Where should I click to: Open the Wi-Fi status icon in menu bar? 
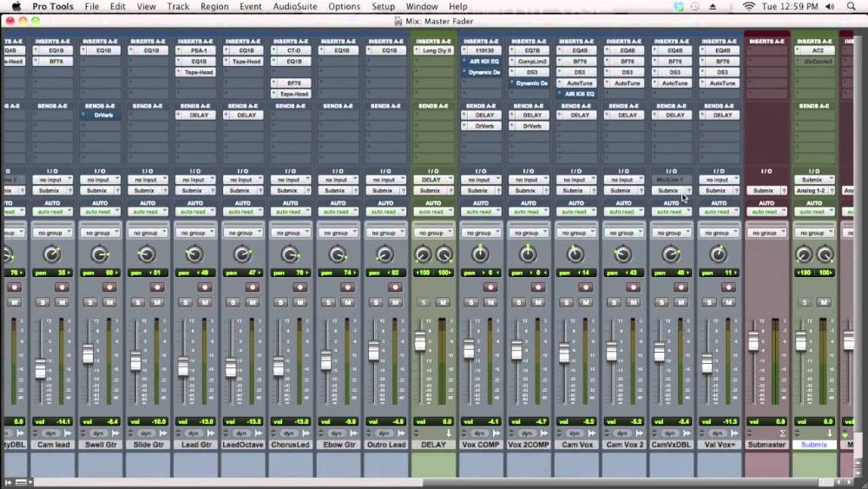coord(748,7)
